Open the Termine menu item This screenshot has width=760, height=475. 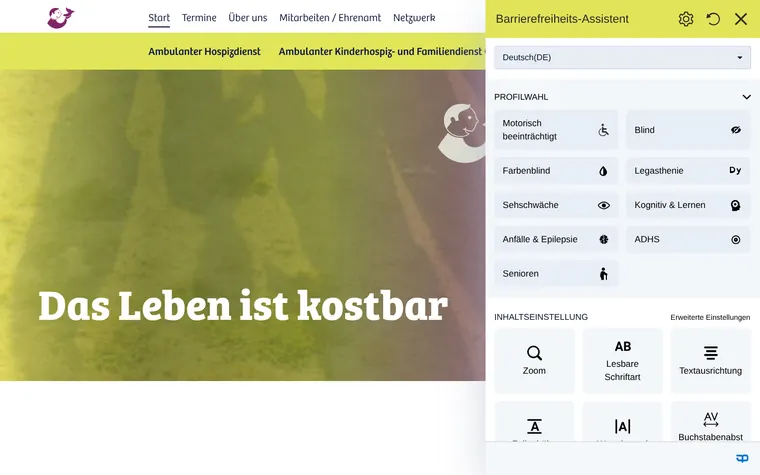(199, 18)
